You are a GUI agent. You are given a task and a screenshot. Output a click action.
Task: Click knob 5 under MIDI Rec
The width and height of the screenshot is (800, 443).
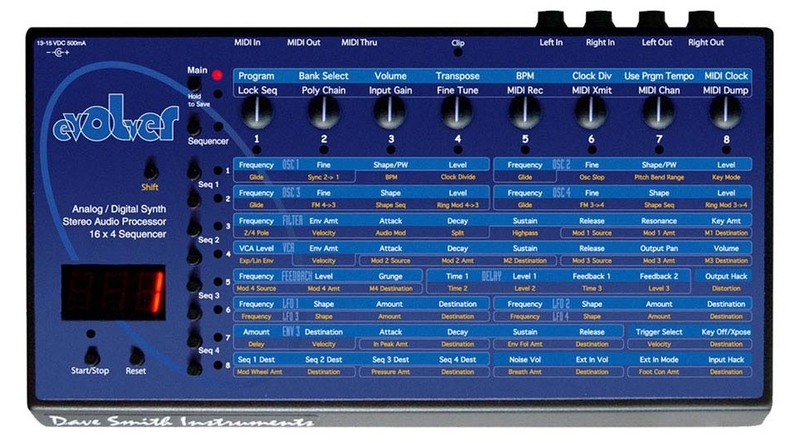(x=524, y=111)
